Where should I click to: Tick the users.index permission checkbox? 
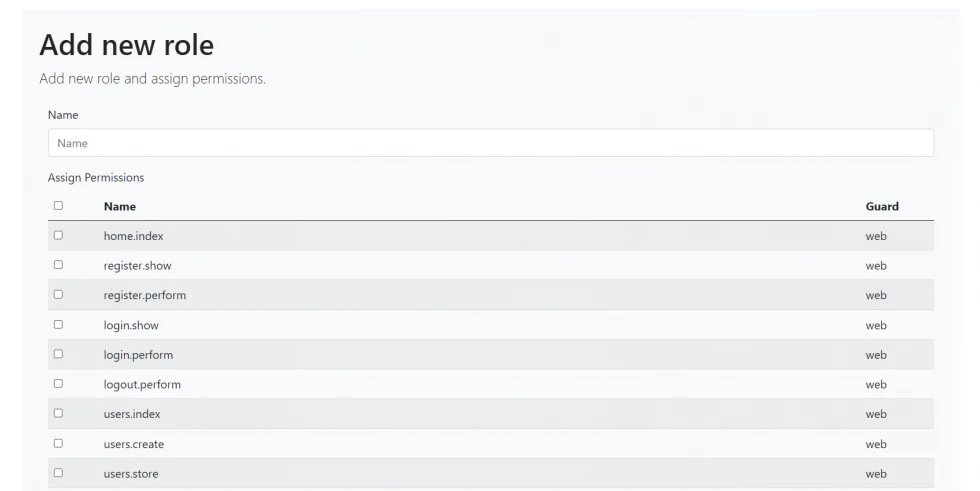(58, 414)
